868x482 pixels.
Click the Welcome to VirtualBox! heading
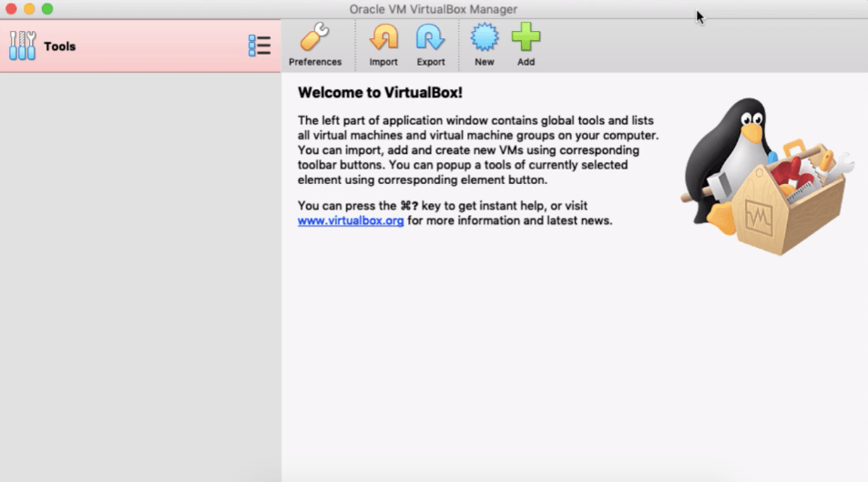coord(380,93)
